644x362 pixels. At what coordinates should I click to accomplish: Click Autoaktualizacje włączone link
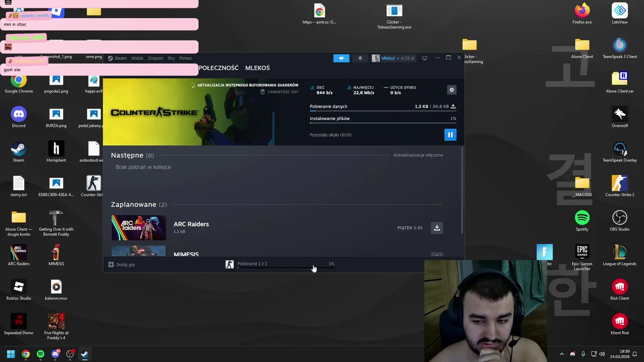pos(418,155)
